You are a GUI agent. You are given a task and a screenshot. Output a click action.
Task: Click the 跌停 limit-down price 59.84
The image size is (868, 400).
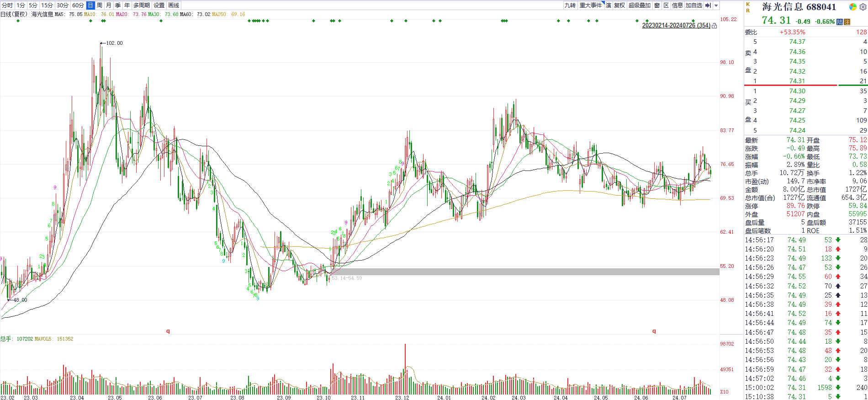(857, 206)
